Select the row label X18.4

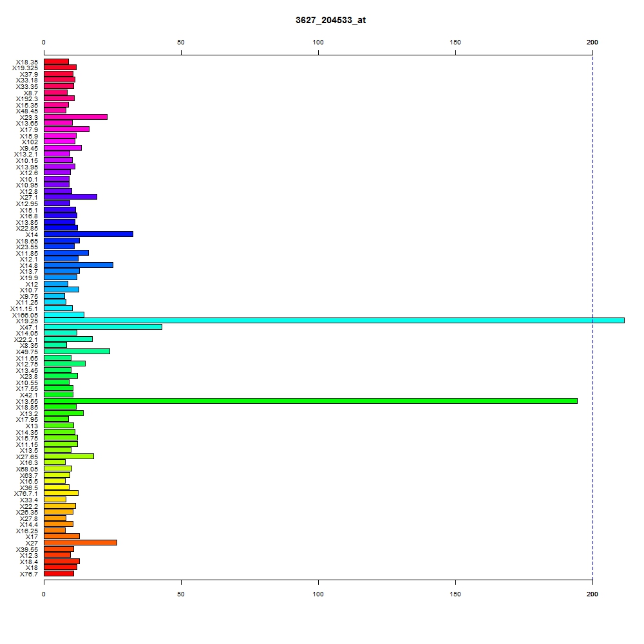(x=29, y=562)
